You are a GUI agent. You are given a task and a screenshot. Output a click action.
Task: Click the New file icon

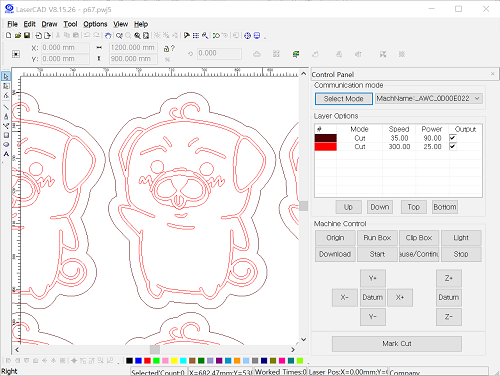9,35
